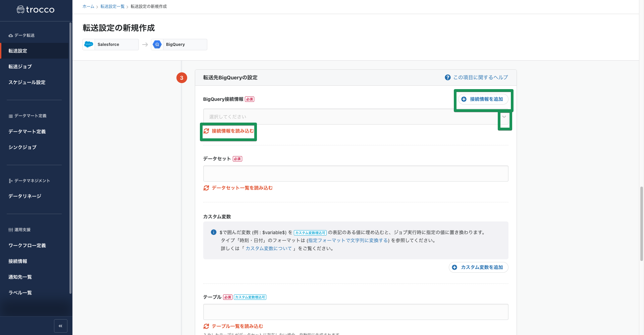Go to 転送設定一覧 breadcrumb
Screen dimensions: 644x335
click(113, 6)
